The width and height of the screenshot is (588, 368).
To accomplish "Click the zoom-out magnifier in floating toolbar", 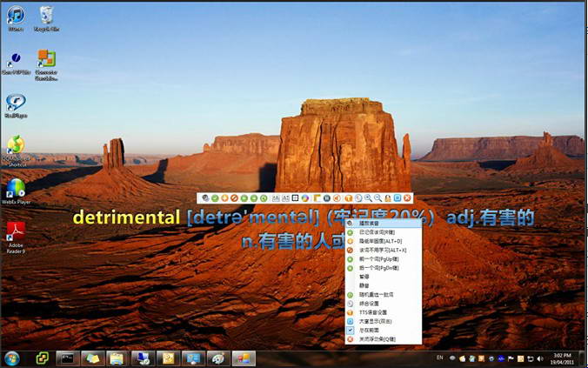I will pos(378,198).
